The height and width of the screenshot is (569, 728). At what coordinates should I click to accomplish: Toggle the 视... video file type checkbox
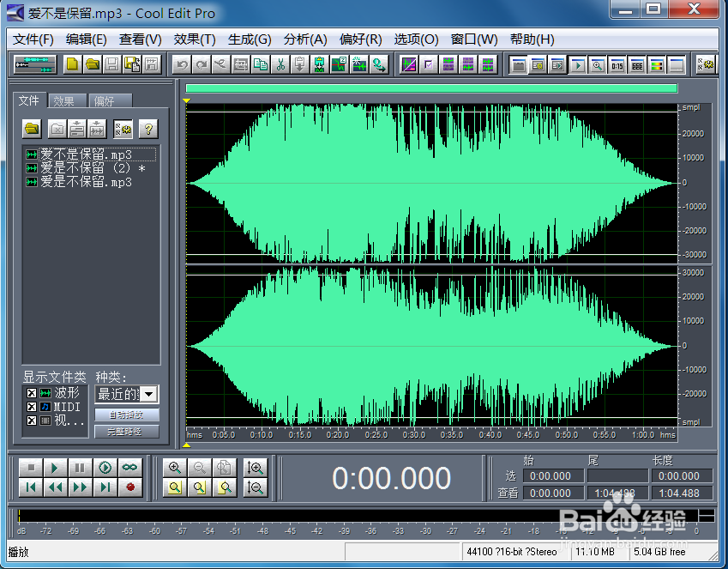(32, 421)
